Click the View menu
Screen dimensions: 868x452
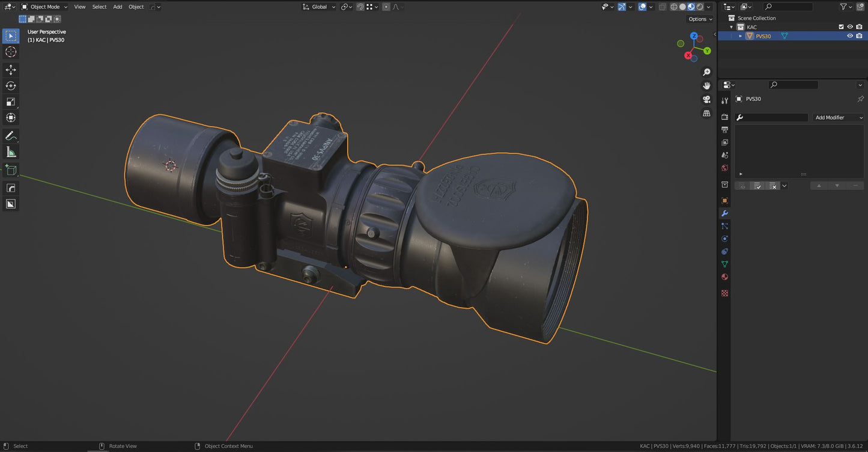79,7
